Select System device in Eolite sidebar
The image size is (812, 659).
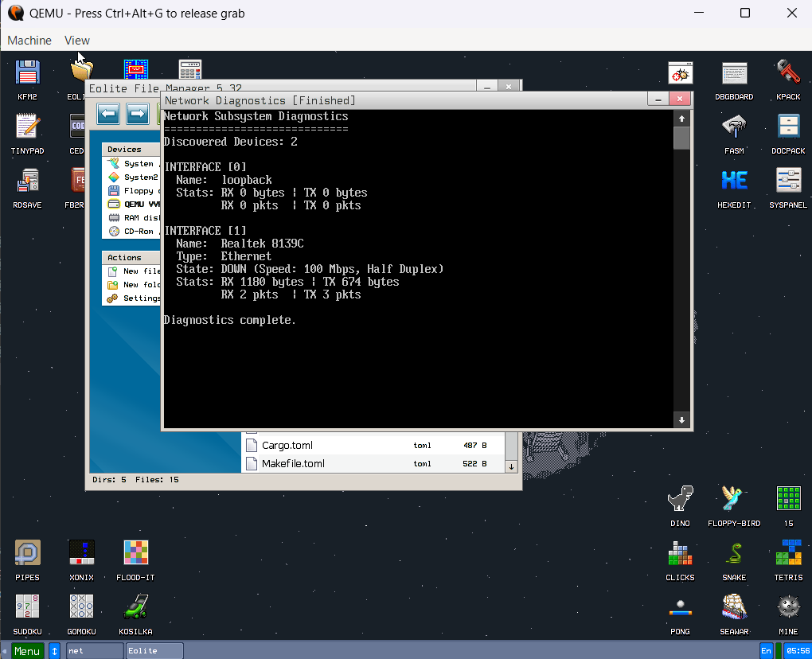coord(134,164)
